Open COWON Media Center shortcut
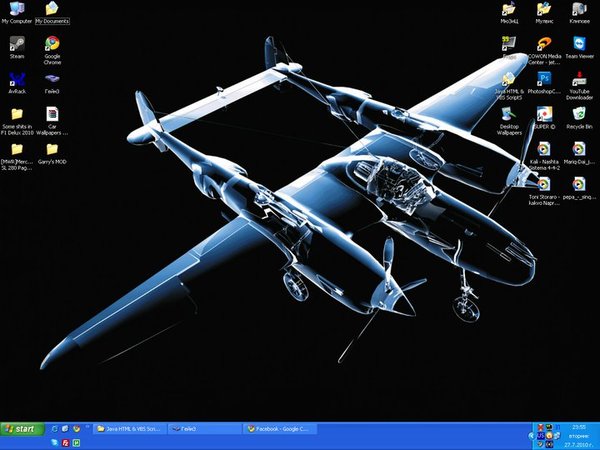This screenshot has height=450, width=600. pyautogui.click(x=544, y=51)
